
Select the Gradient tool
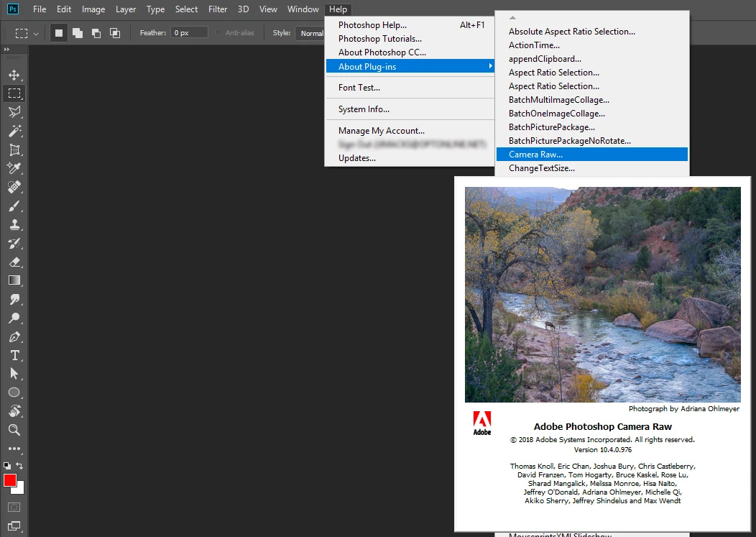(14, 280)
